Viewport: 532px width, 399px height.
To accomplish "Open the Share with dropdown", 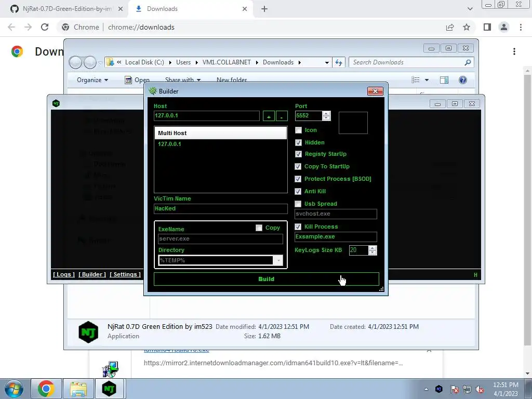I will (183, 80).
